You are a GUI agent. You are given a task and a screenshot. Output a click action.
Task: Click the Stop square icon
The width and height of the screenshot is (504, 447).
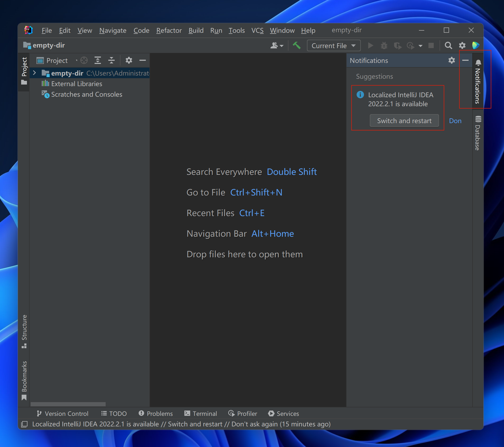[431, 46]
